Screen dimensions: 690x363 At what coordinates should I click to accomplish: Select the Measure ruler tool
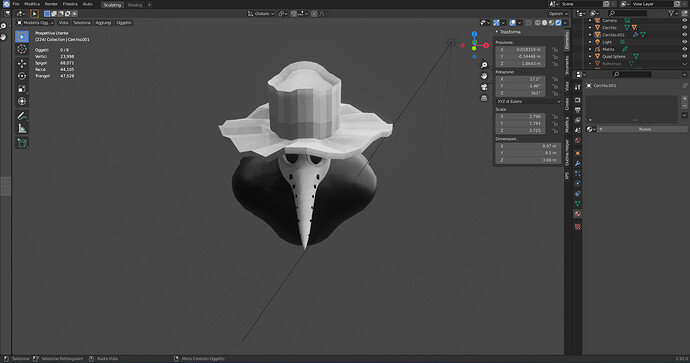[22, 129]
